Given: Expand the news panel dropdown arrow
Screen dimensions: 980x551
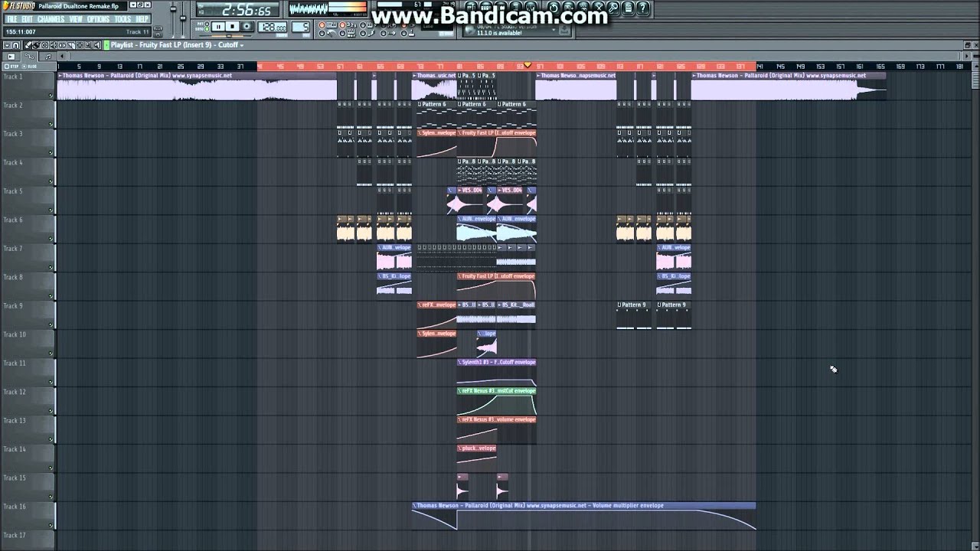Looking at the screenshot, I should 554,29.
